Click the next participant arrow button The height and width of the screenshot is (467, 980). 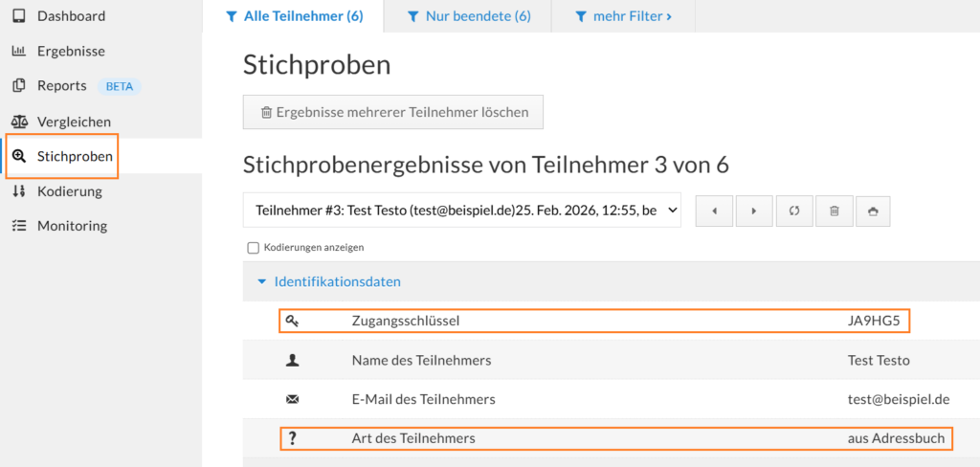tap(754, 211)
